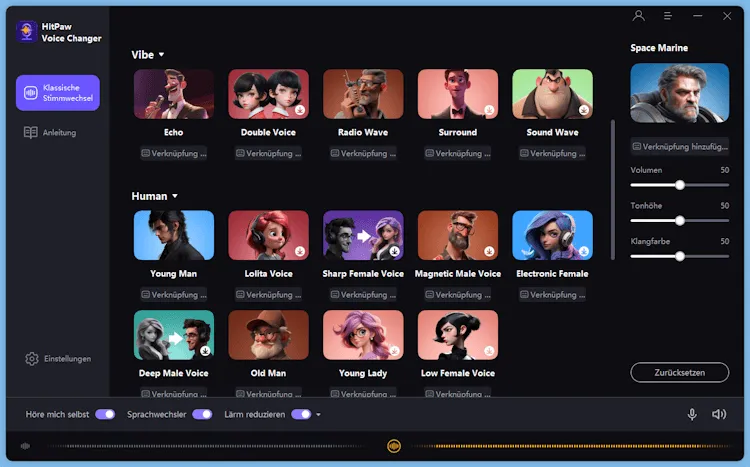The height and width of the screenshot is (467, 750).
Task: Open the user account icon
Action: [x=639, y=16]
